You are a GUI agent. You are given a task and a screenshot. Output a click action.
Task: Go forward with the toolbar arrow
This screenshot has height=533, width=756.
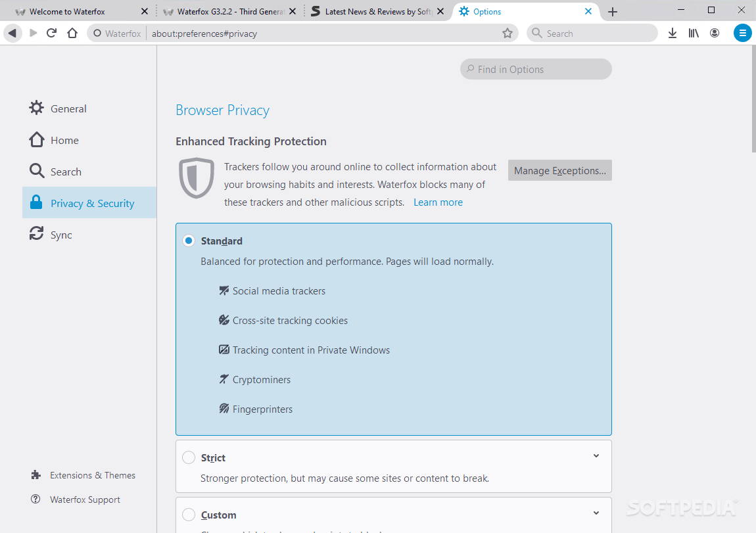tap(34, 34)
